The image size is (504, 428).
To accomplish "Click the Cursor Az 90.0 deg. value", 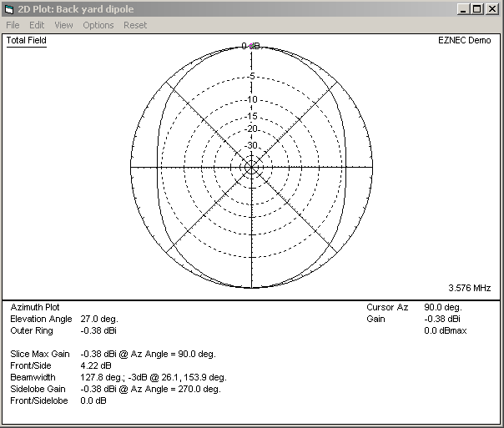I will (x=444, y=308).
